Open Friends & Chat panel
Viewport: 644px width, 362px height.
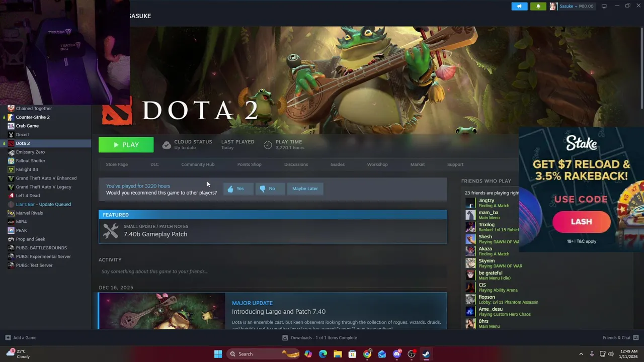tap(620, 338)
